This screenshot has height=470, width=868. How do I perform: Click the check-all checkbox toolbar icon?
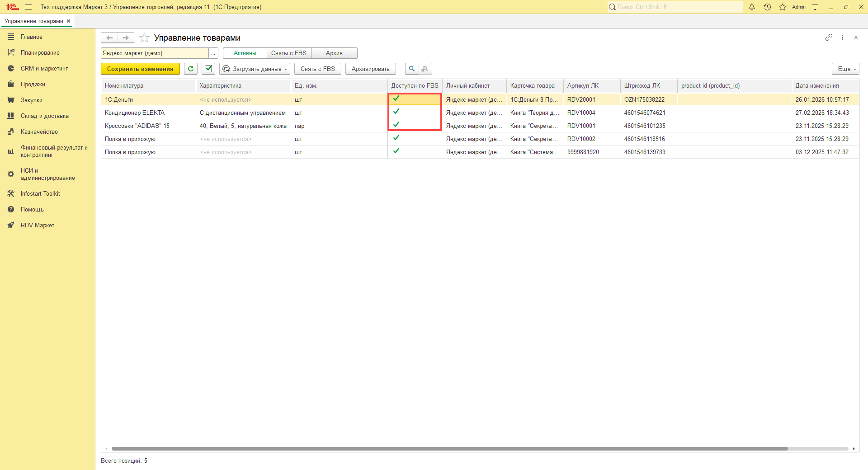click(x=208, y=69)
